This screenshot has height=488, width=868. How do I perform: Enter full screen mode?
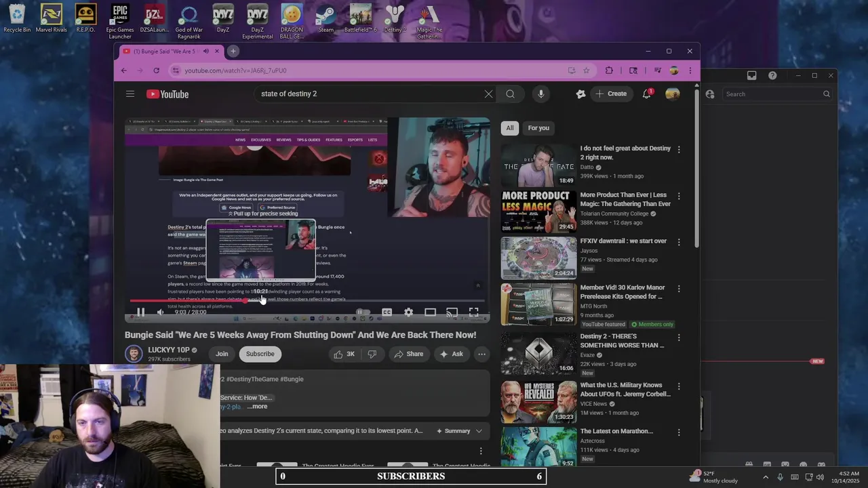pyautogui.click(x=474, y=312)
